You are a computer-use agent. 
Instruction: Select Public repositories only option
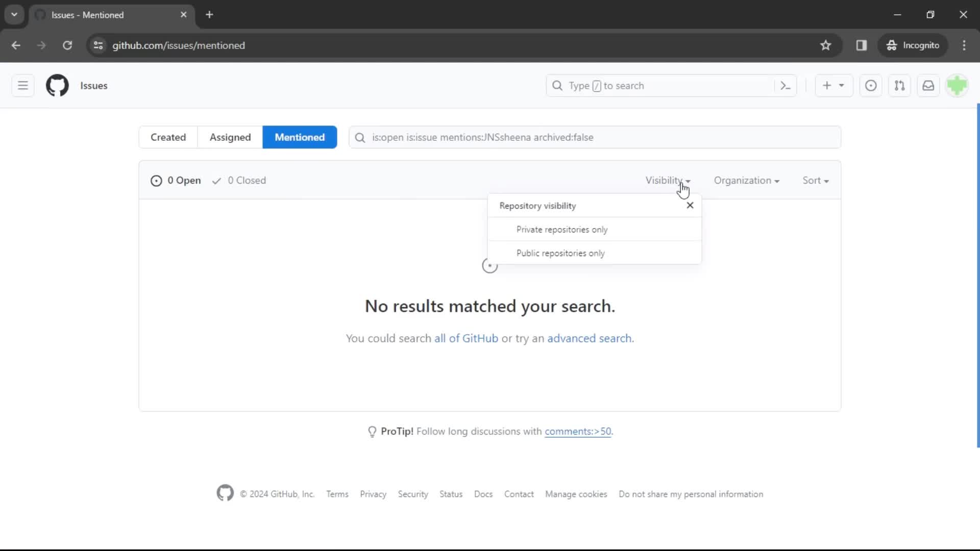click(x=560, y=253)
